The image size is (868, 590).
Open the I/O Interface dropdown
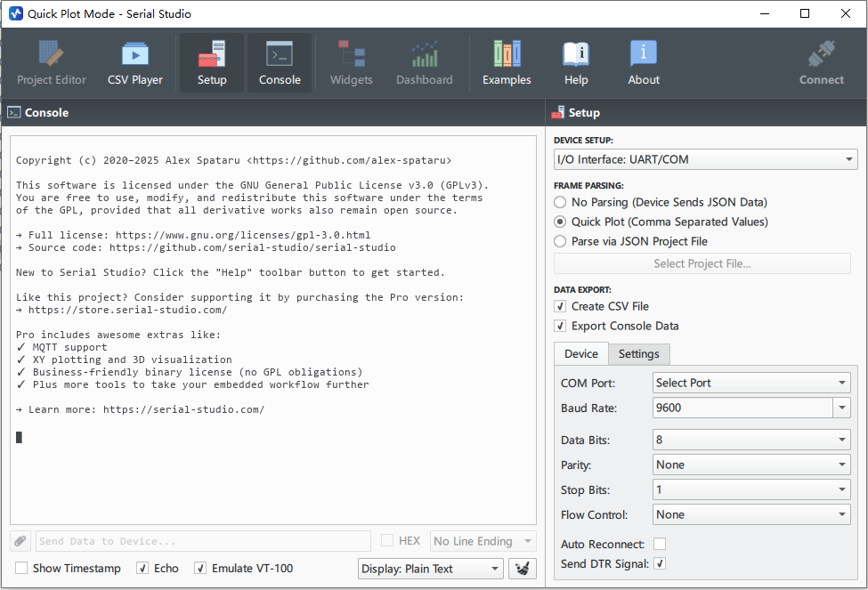pos(705,159)
